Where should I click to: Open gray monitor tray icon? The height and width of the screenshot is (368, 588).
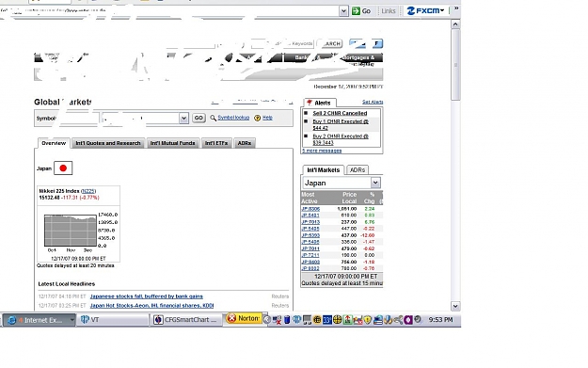[307, 320]
